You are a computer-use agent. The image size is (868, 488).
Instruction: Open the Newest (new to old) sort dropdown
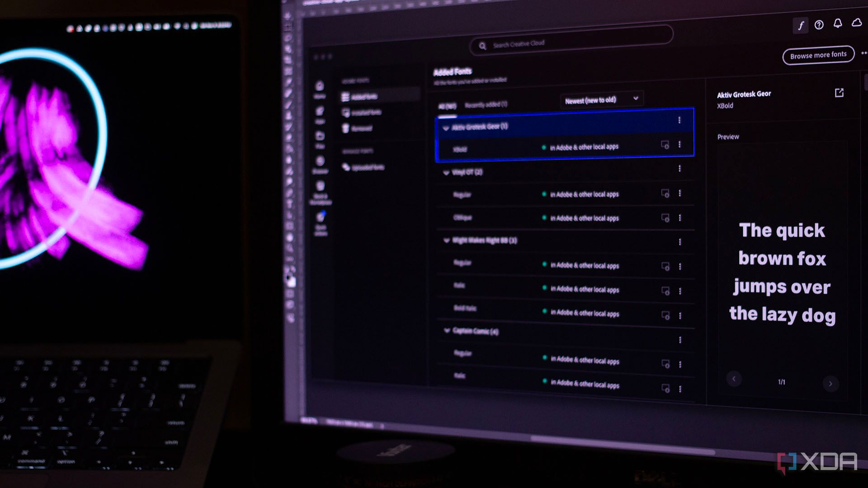pos(602,99)
